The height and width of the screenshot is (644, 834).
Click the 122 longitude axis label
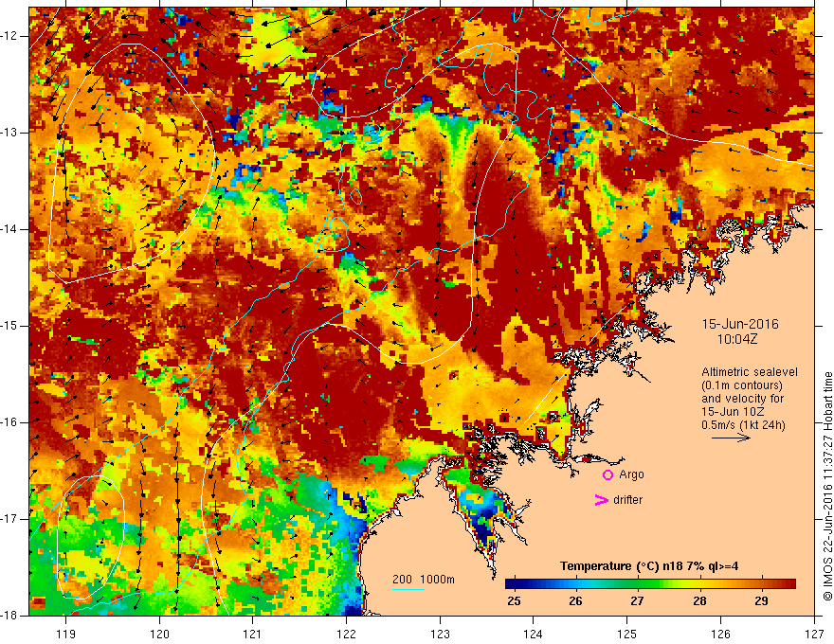pos(346,634)
